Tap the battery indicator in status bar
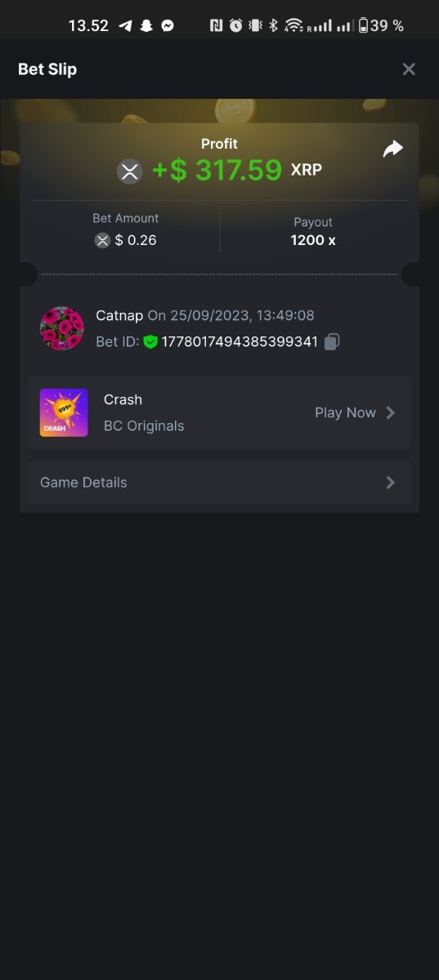This screenshot has height=980, width=439. [363, 25]
